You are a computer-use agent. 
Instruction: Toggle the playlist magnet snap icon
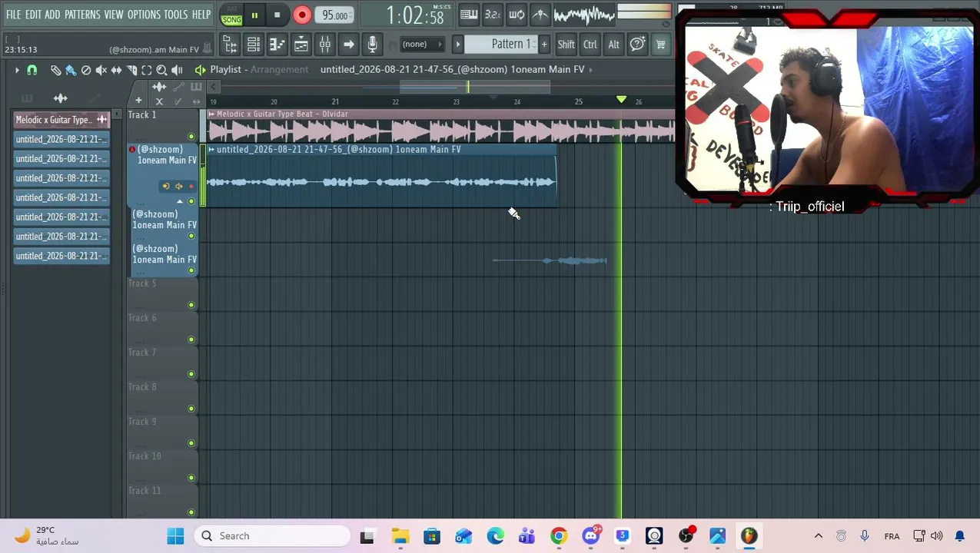32,70
